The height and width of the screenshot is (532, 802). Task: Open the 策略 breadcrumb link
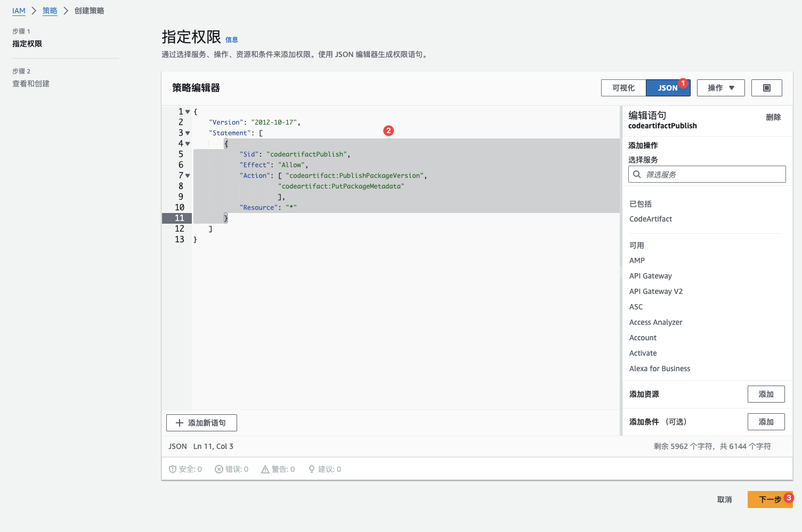pyautogui.click(x=50, y=11)
